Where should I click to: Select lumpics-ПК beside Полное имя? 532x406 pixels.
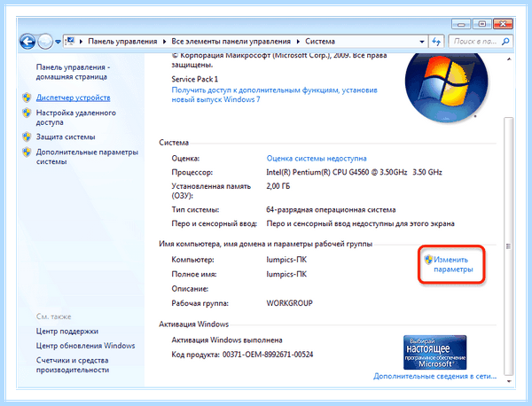coord(286,274)
